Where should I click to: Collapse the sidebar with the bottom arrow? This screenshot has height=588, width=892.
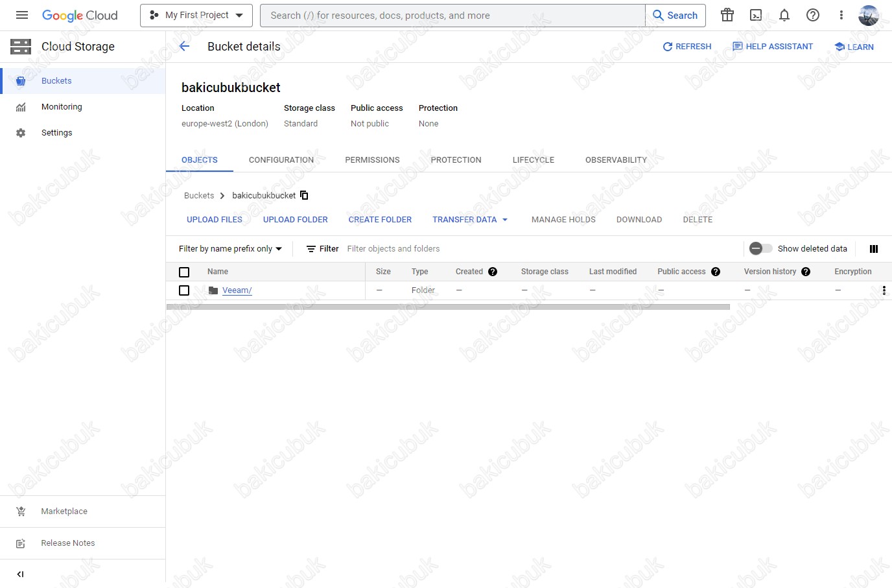pyautogui.click(x=20, y=574)
